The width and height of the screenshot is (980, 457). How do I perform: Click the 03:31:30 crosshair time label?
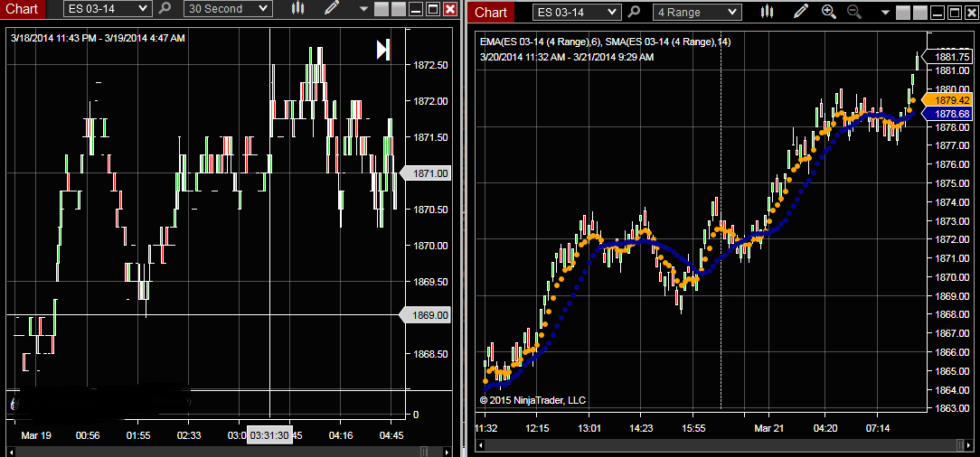pos(269,435)
